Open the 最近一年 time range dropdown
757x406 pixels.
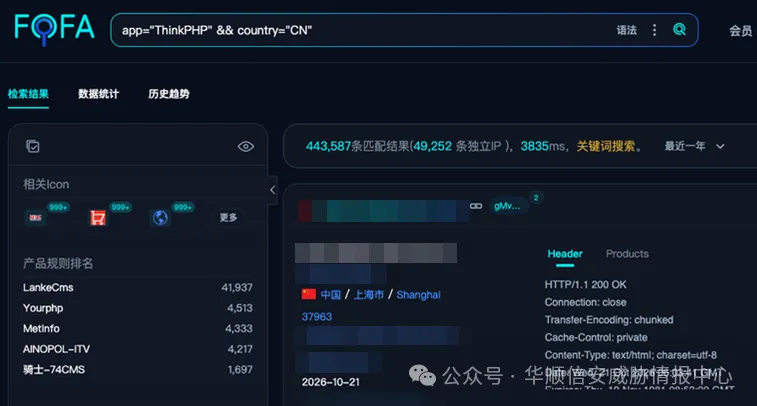(x=694, y=146)
